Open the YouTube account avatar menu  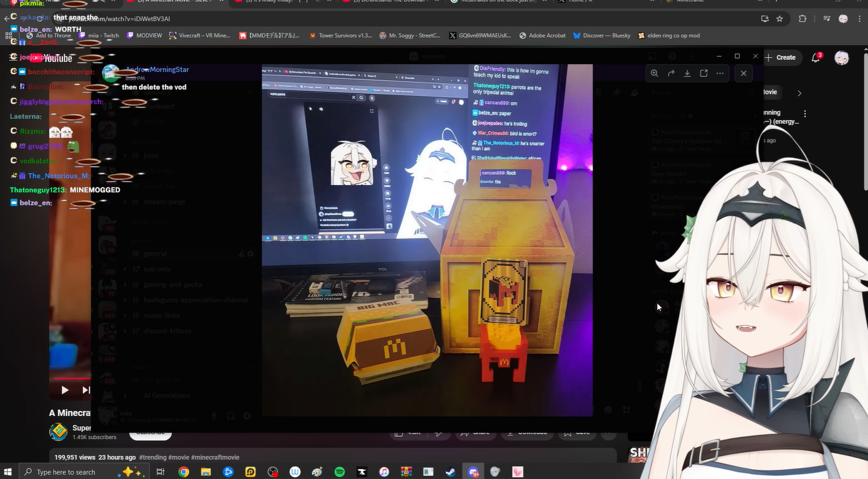pos(842,58)
